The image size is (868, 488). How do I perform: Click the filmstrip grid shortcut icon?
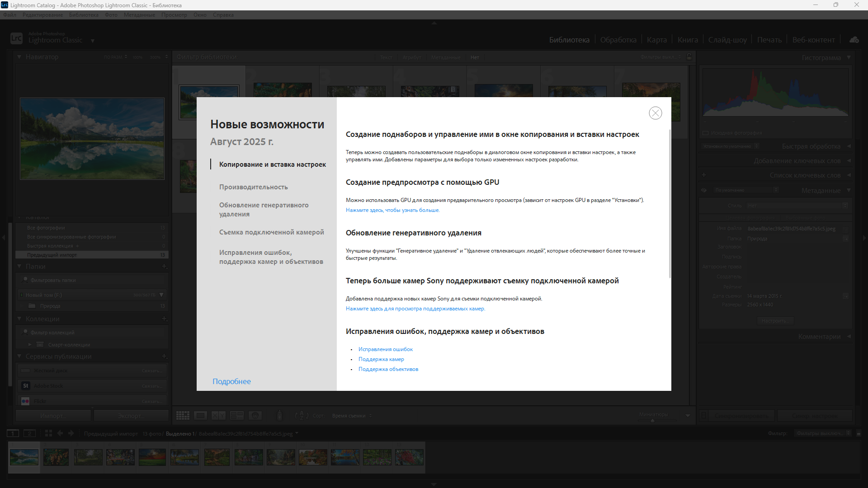pyautogui.click(x=48, y=433)
